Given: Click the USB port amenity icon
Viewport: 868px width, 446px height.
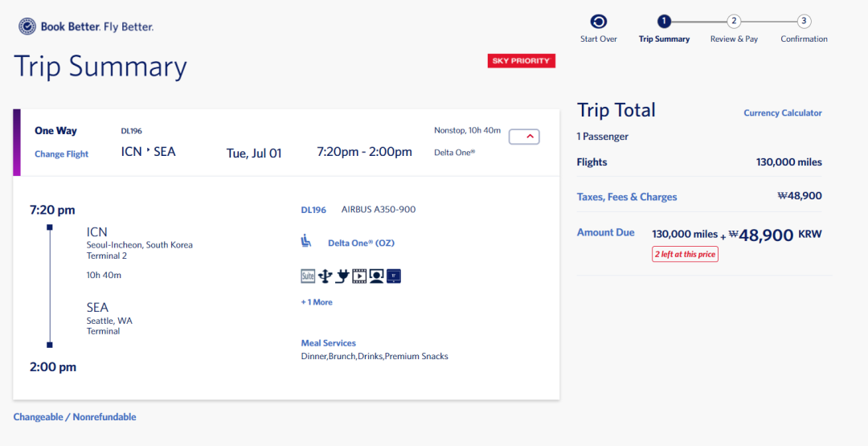Looking at the screenshot, I should [325, 276].
